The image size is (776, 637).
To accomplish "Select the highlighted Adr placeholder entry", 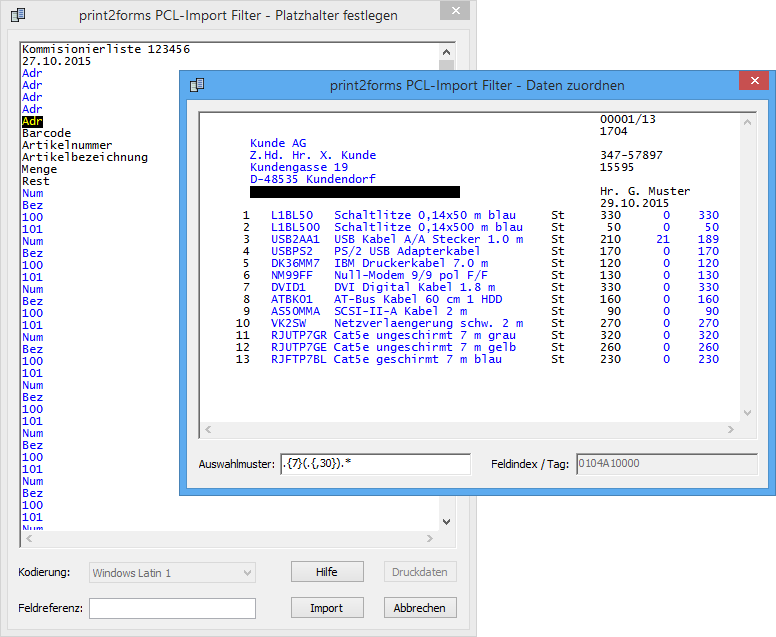I will 32,121.
